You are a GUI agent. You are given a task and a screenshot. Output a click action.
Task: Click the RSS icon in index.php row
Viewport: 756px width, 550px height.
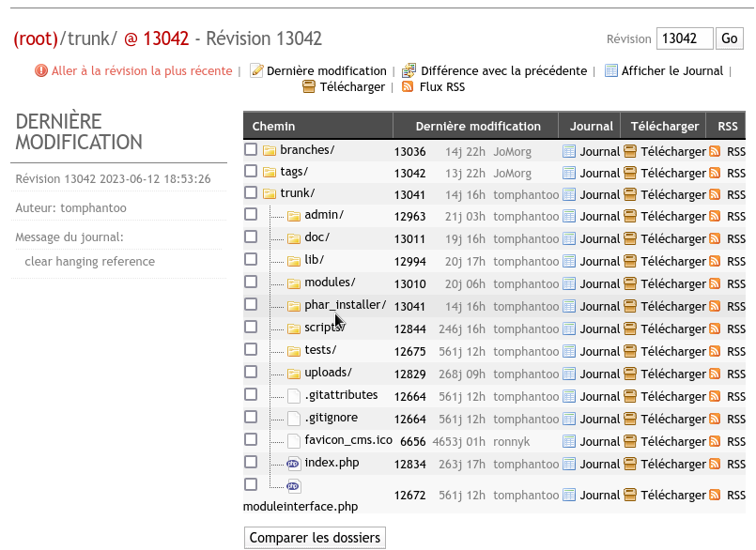coord(715,465)
